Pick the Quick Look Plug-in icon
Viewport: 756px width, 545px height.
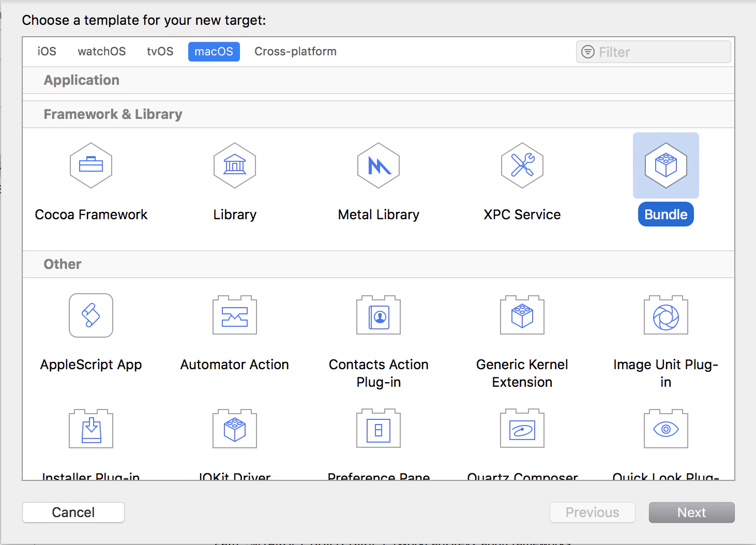pyautogui.click(x=666, y=429)
